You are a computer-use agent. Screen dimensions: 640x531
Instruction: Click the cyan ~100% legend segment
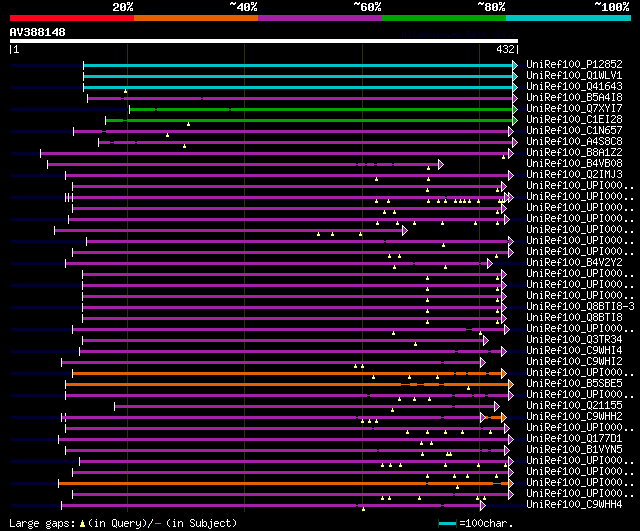568,18
